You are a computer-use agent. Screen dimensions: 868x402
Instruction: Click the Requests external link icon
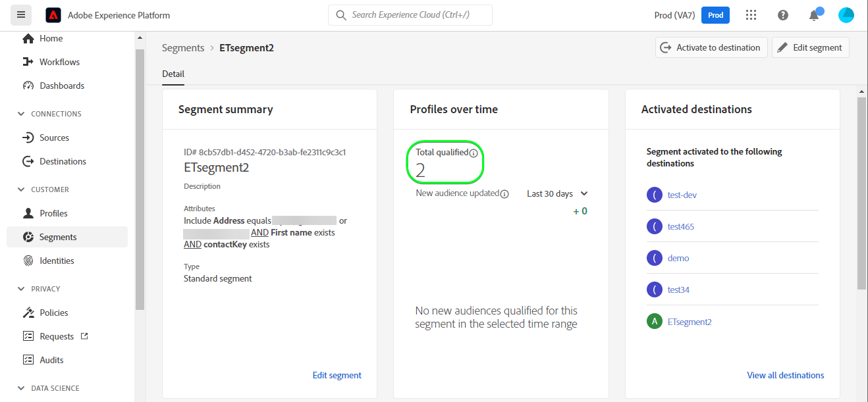(84, 336)
